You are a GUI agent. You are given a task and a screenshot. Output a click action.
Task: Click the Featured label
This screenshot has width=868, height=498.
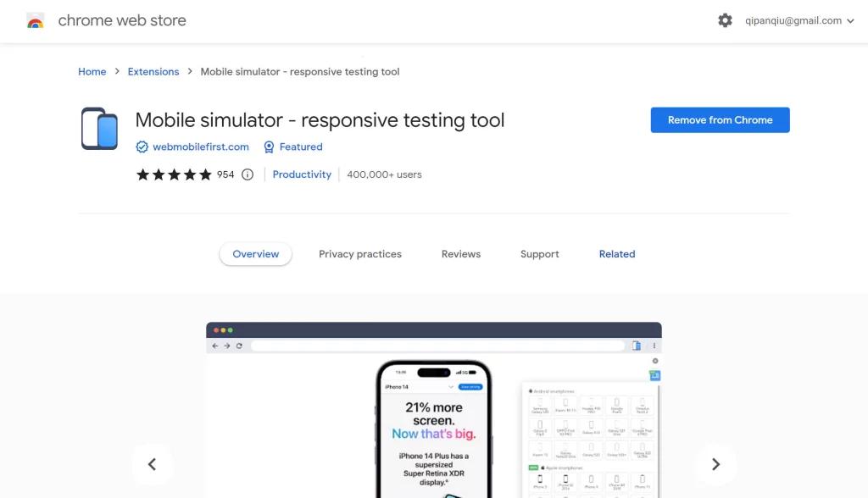click(301, 147)
